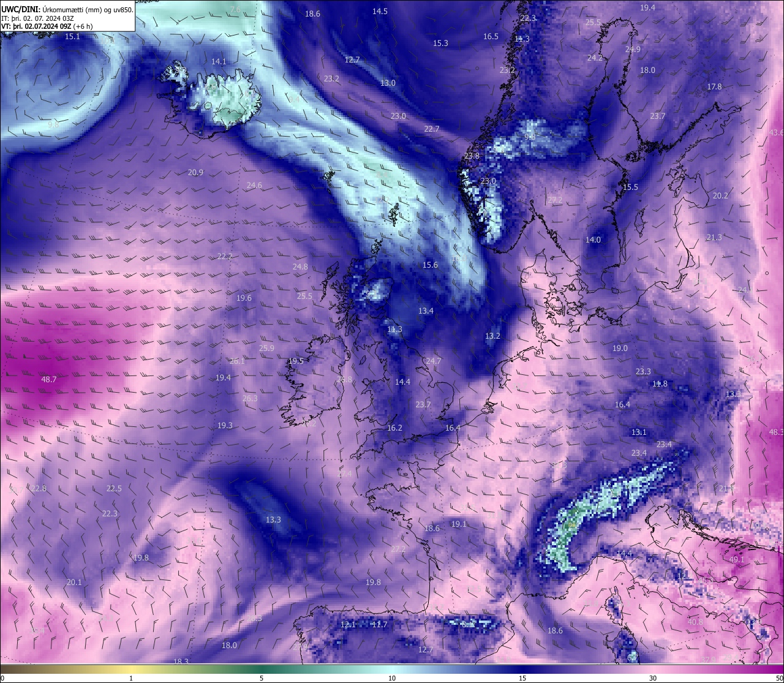Click the 17.8 value label
This screenshot has width=784, height=683.
714,86
